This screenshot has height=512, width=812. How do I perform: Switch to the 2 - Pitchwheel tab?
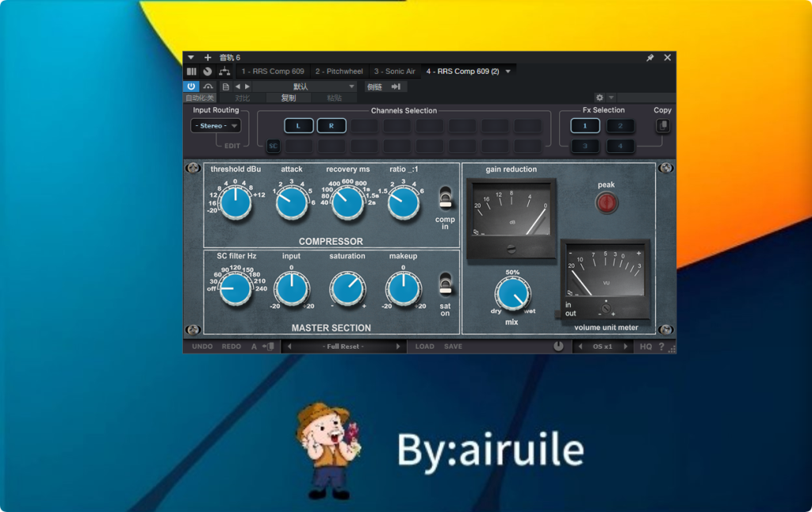pyautogui.click(x=339, y=71)
